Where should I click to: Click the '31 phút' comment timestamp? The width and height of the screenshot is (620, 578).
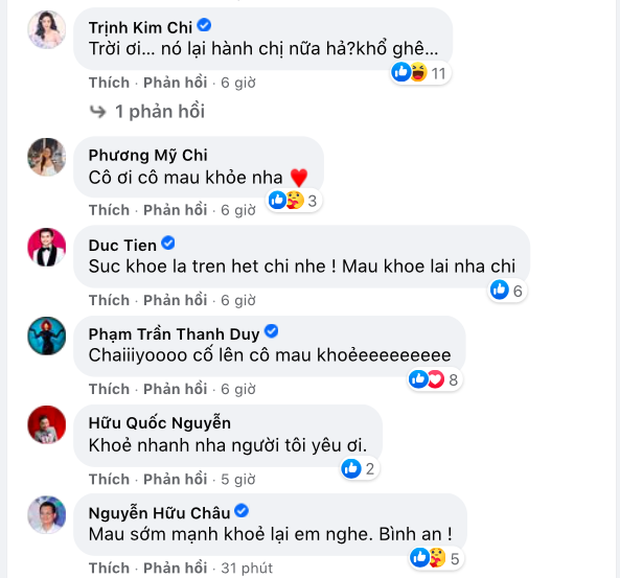click(246, 568)
